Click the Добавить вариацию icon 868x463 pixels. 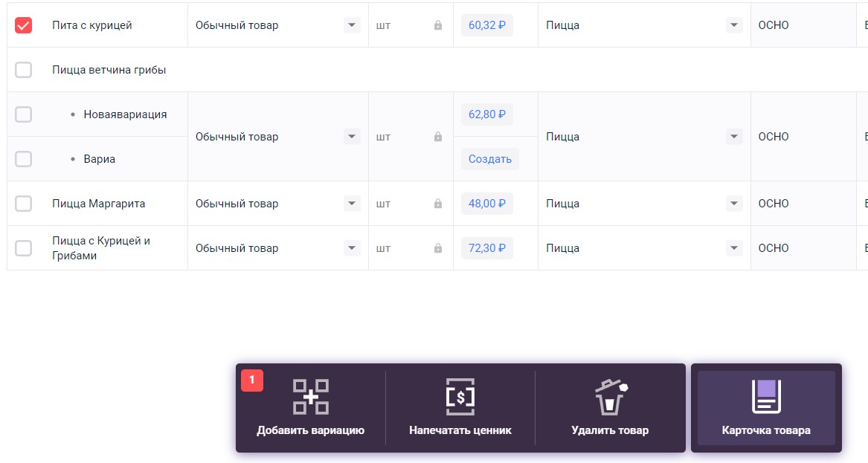tap(311, 397)
